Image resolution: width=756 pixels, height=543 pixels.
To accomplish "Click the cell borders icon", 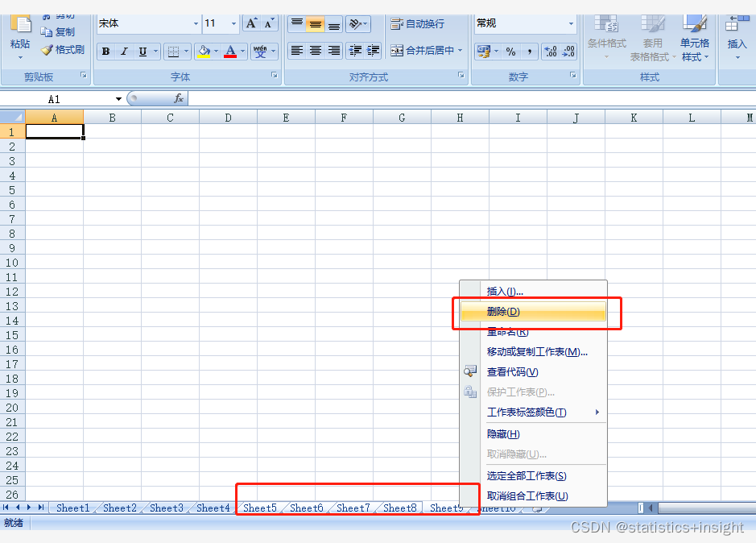I will coord(174,52).
